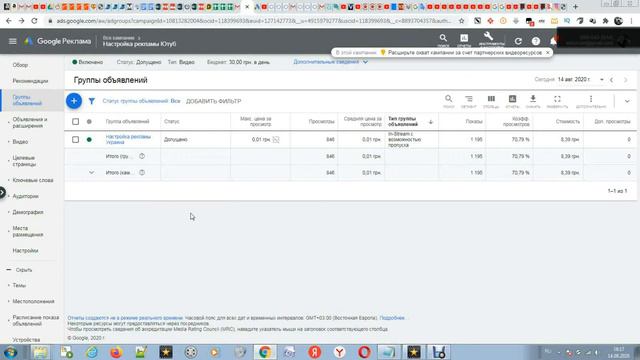This screenshot has width=640, height=360.
Task: Sort by Стоимость column header
Action: 568,122
